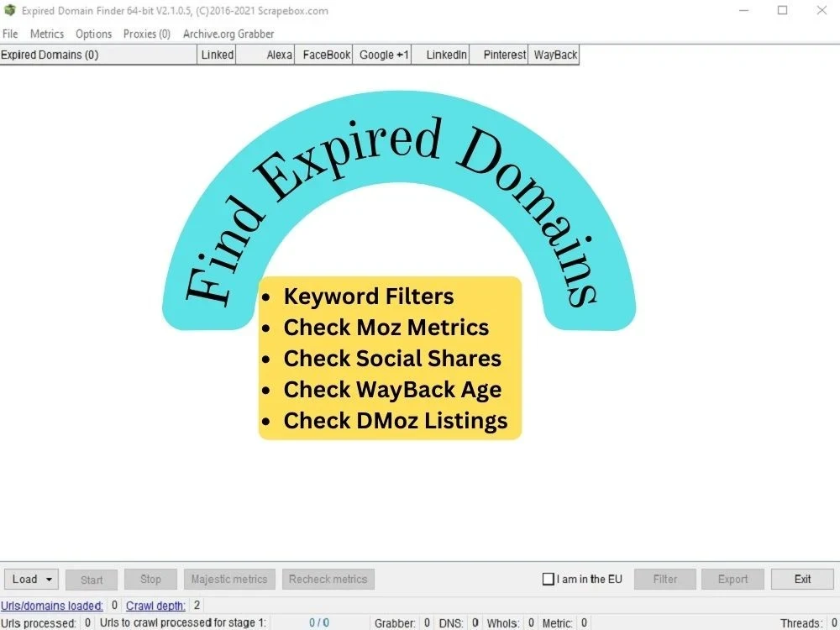The image size is (840, 630).
Task: Click the Threads status label
Action: pyautogui.click(x=801, y=623)
